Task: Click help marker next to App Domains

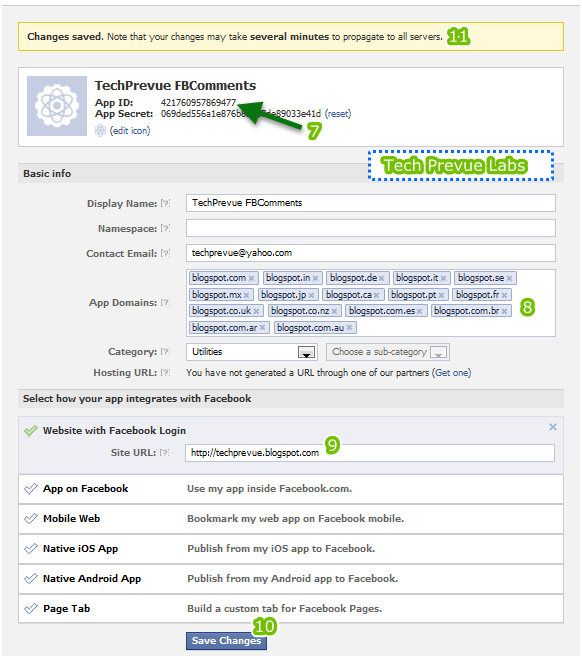Action: (166, 302)
